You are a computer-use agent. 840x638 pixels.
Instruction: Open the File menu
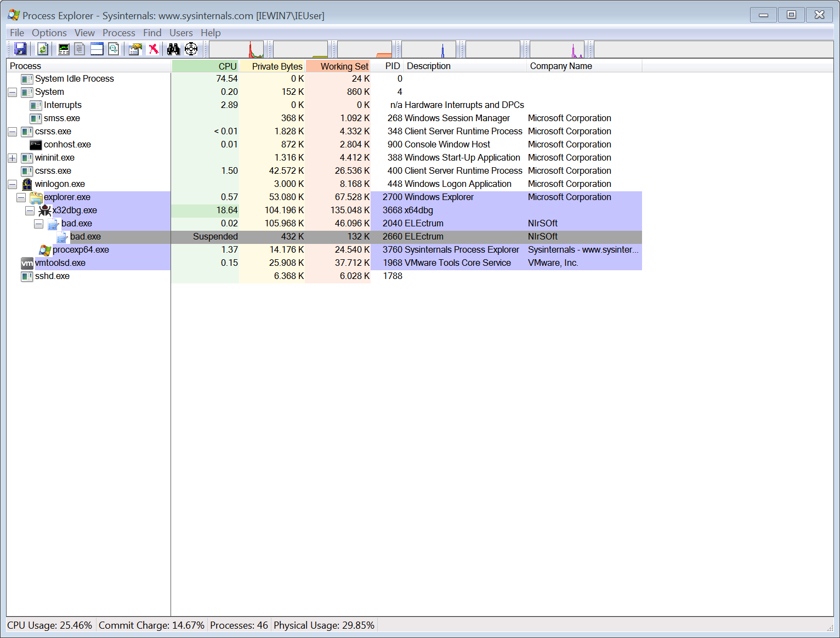[x=17, y=33]
